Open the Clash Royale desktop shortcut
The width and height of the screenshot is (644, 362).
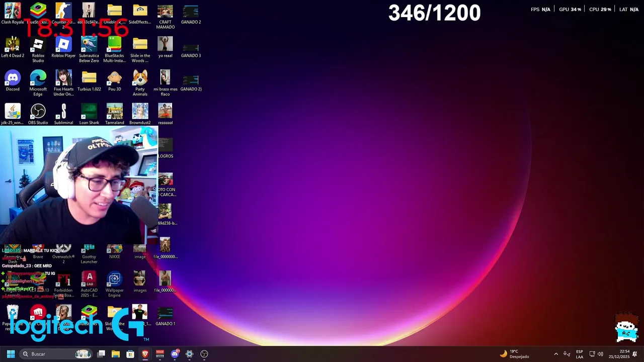coord(13,14)
